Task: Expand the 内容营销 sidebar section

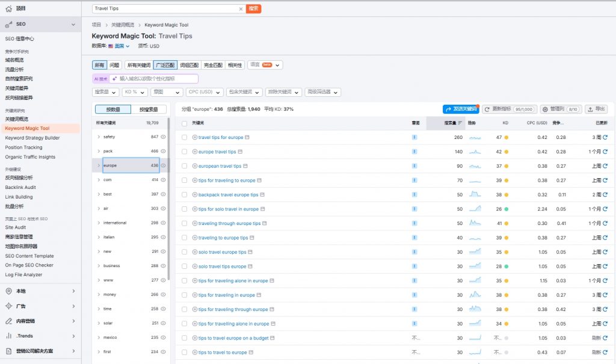Action: point(73,321)
